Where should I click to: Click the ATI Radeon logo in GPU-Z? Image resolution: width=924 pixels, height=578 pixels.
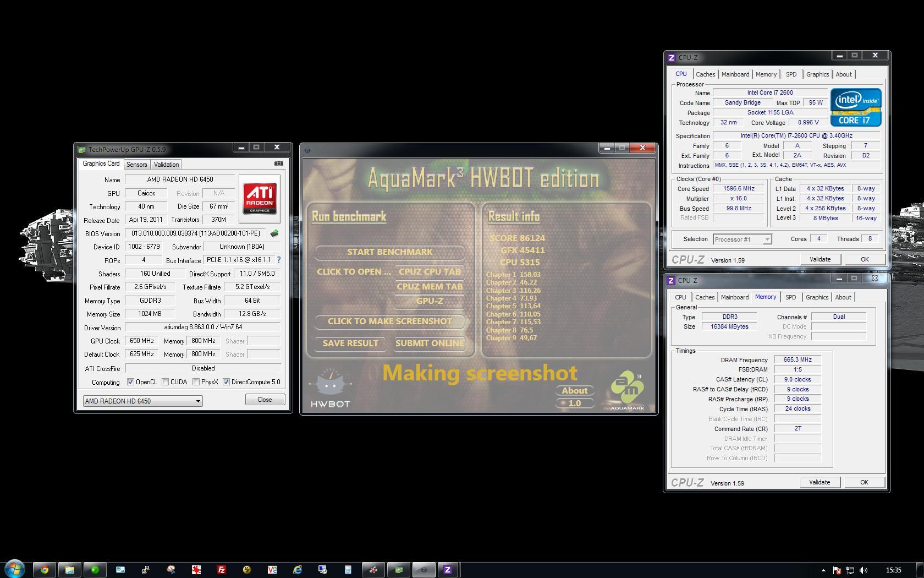click(x=260, y=199)
